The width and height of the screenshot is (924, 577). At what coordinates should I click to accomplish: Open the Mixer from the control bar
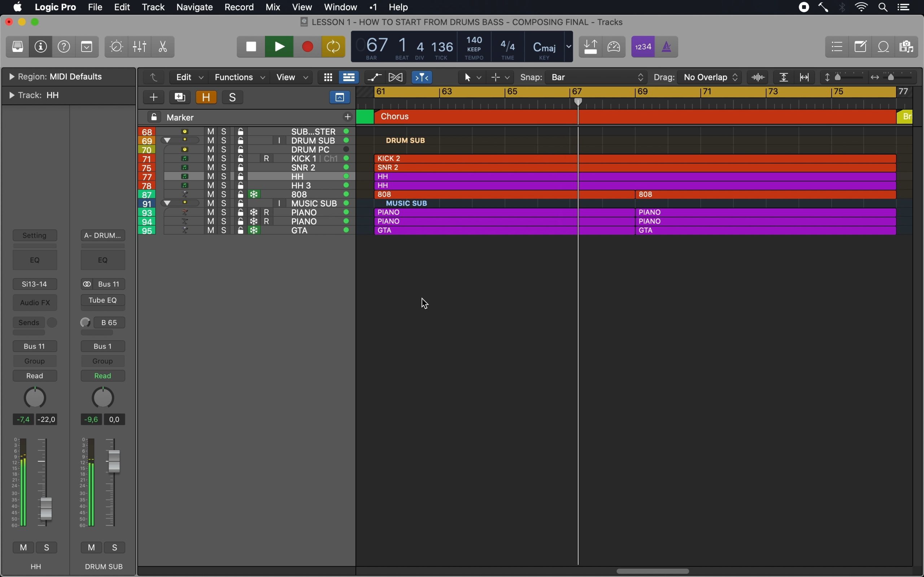140,47
